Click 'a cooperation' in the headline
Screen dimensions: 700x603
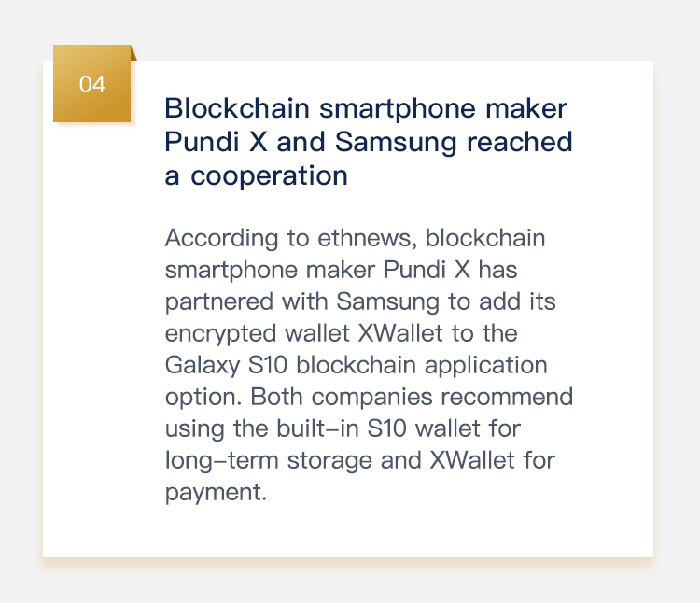point(256,175)
